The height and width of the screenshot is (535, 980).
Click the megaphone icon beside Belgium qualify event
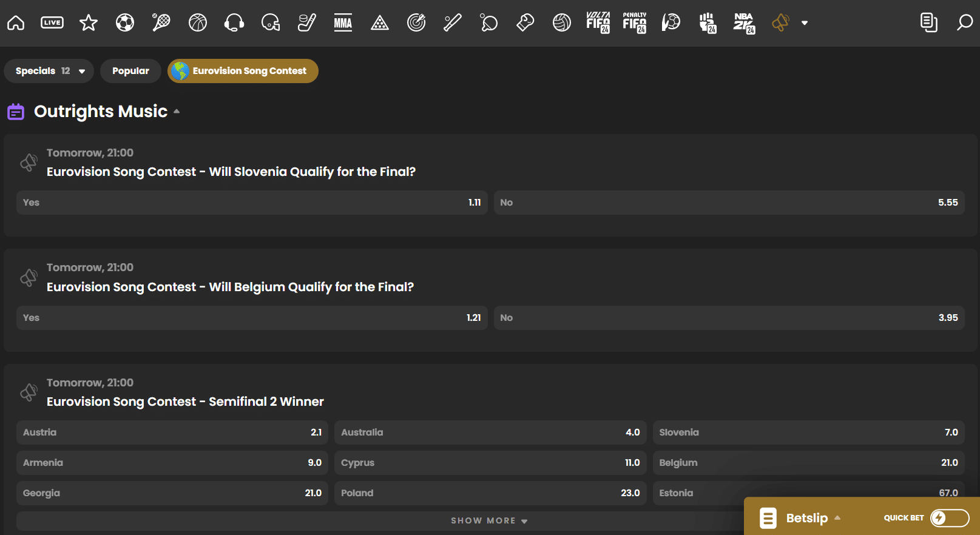pyautogui.click(x=29, y=278)
